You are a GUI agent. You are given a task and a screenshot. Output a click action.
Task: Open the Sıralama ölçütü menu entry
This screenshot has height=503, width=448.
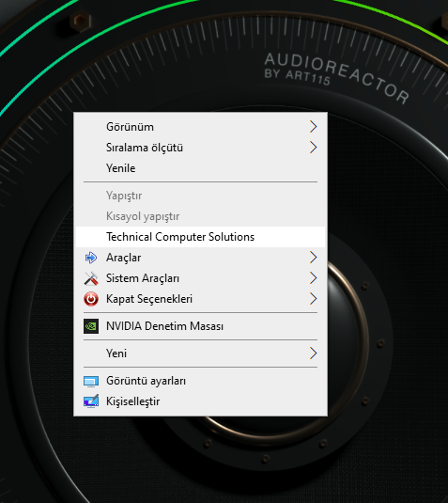(200, 148)
